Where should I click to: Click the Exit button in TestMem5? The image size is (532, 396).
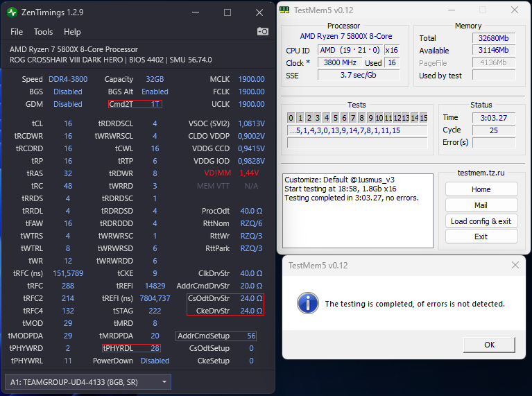[481, 236]
